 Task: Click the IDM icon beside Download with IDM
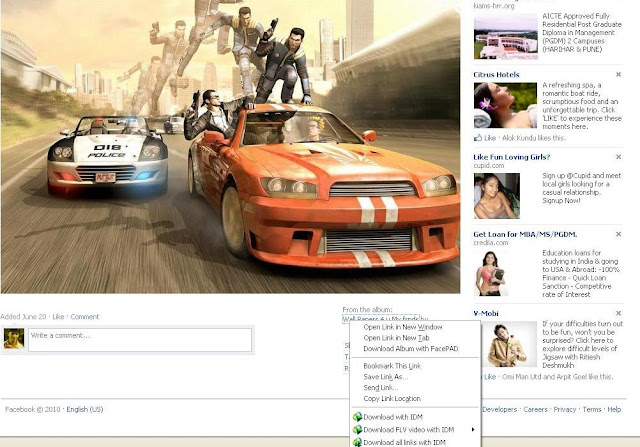click(358, 417)
